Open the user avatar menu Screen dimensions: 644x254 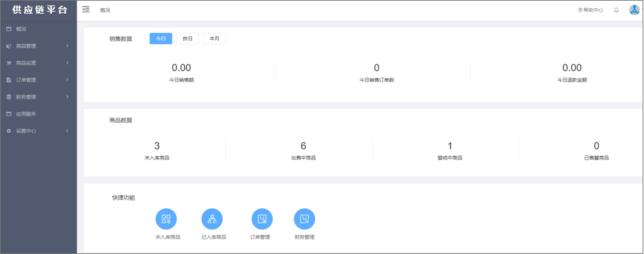634,10
